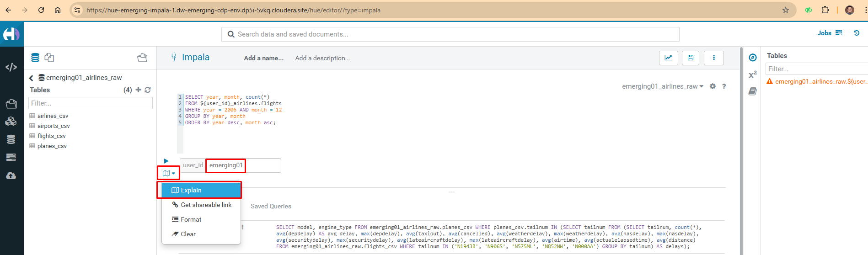
Task: Click the user_id variable input field
Action: [243, 165]
